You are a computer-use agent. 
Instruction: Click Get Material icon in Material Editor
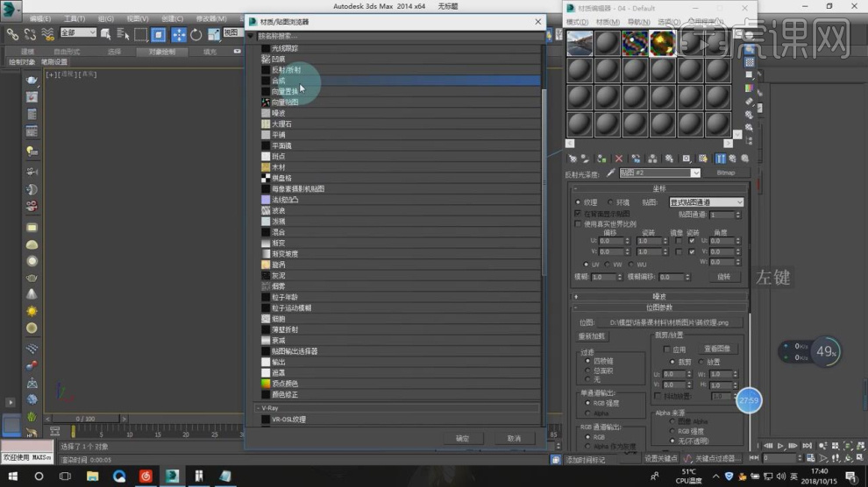(573, 159)
